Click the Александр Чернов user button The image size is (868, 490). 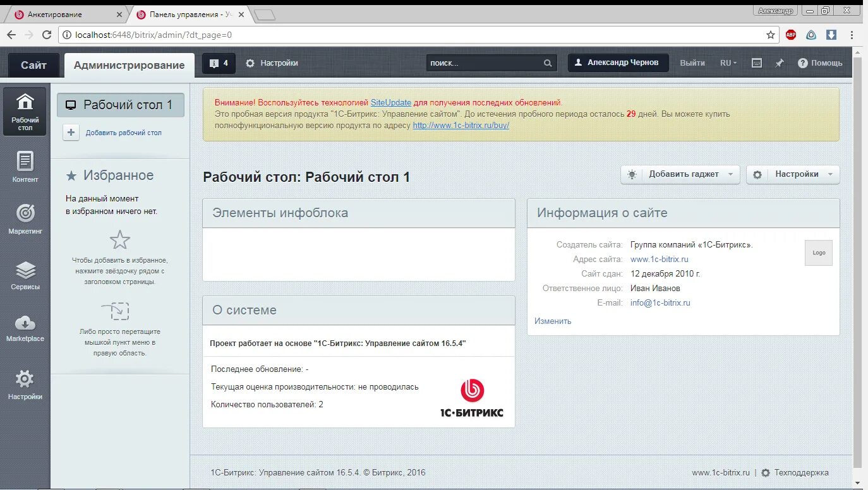click(618, 63)
